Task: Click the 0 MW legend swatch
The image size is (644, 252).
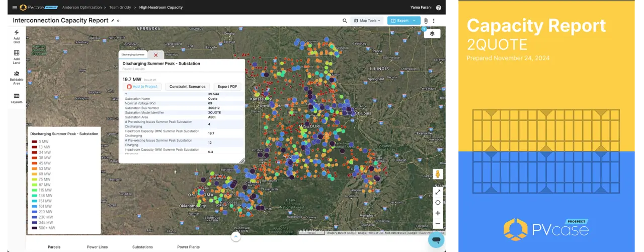Action: [x=35, y=142]
